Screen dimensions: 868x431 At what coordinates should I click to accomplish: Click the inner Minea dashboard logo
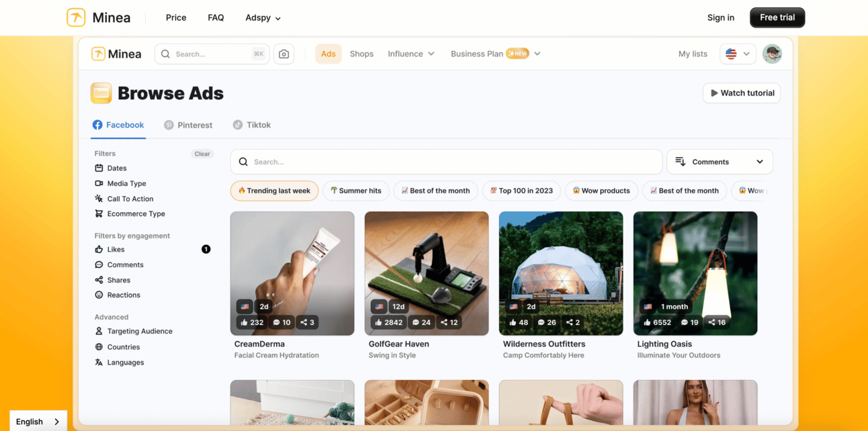click(116, 54)
